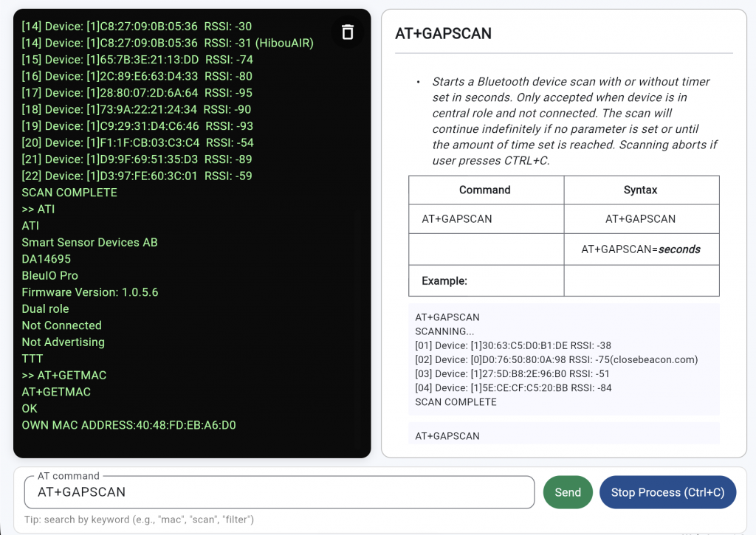Click the green SCAN COMPLETE line in terminal

point(69,193)
